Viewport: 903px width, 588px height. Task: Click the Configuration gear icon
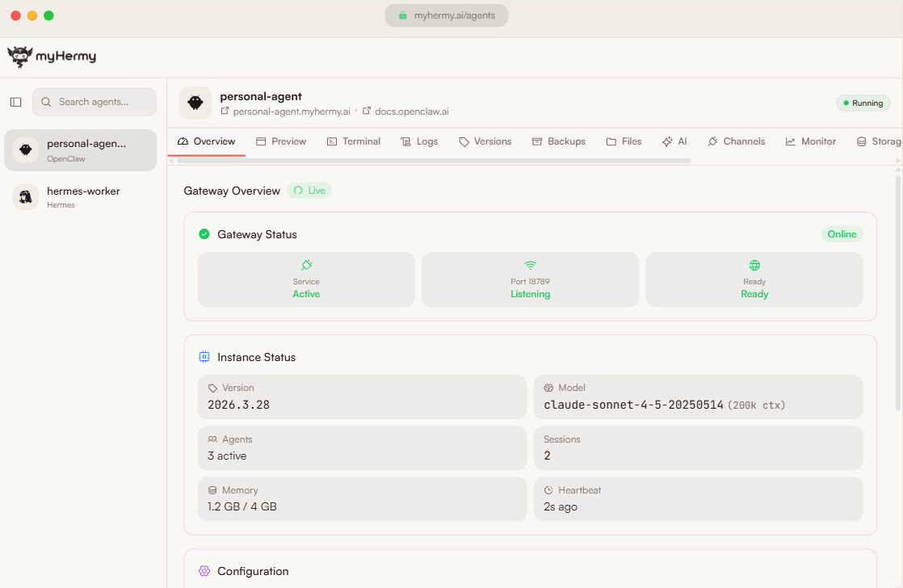tap(204, 571)
